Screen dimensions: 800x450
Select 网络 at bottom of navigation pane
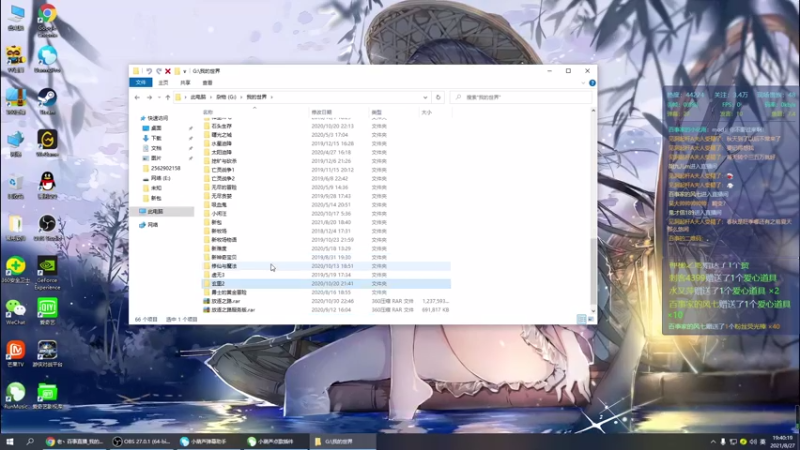[153, 225]
